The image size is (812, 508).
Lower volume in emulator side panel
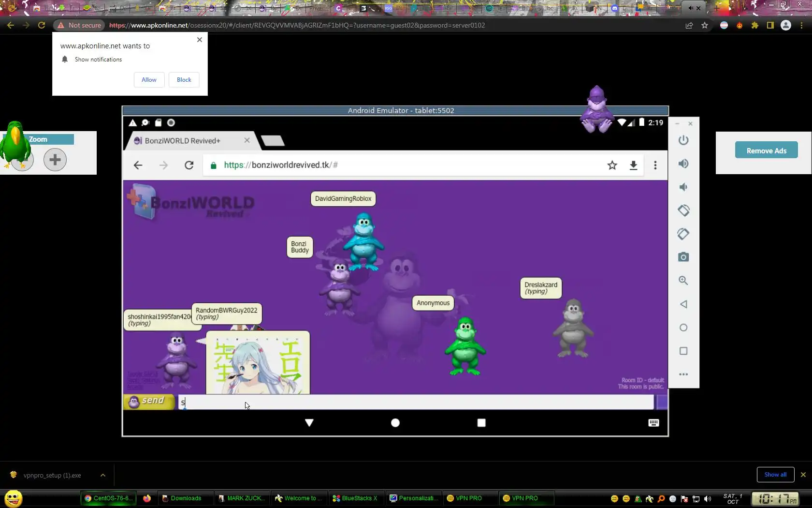pos(683,187)
